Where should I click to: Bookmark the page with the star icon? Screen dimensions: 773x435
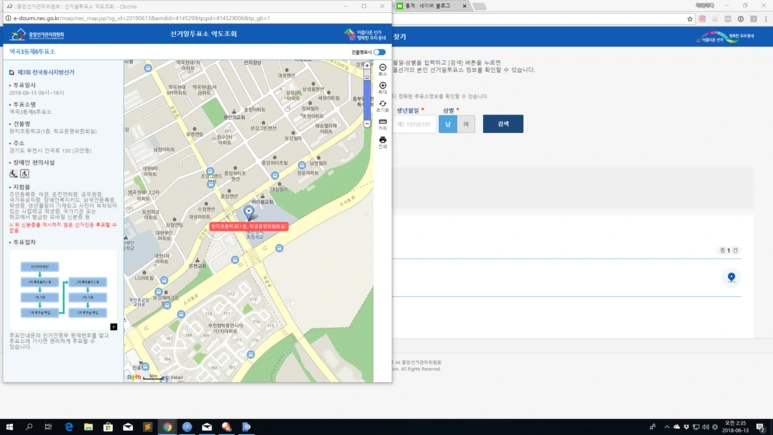(690, 19)
